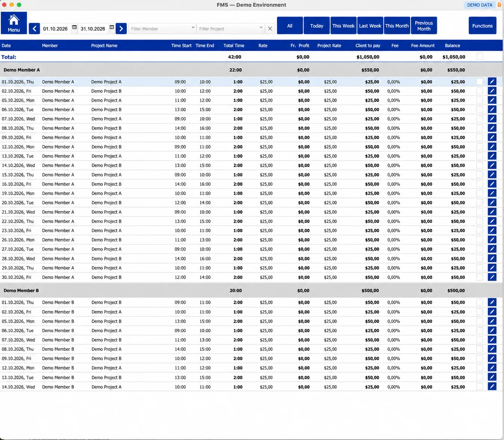Click the Demo Member B group header

pos(251,291)
